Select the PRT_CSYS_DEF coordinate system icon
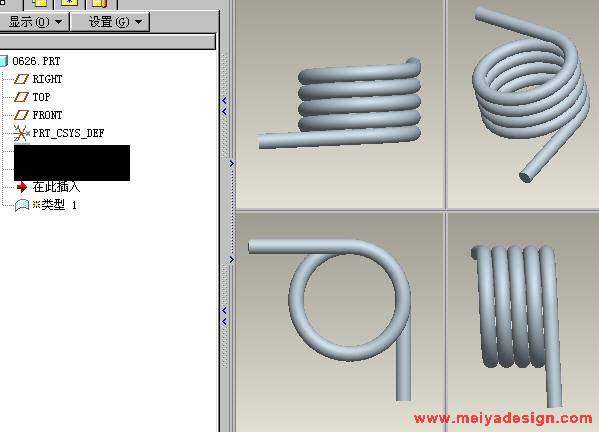This screenshot has width=599, height=432. click(21, 133)
